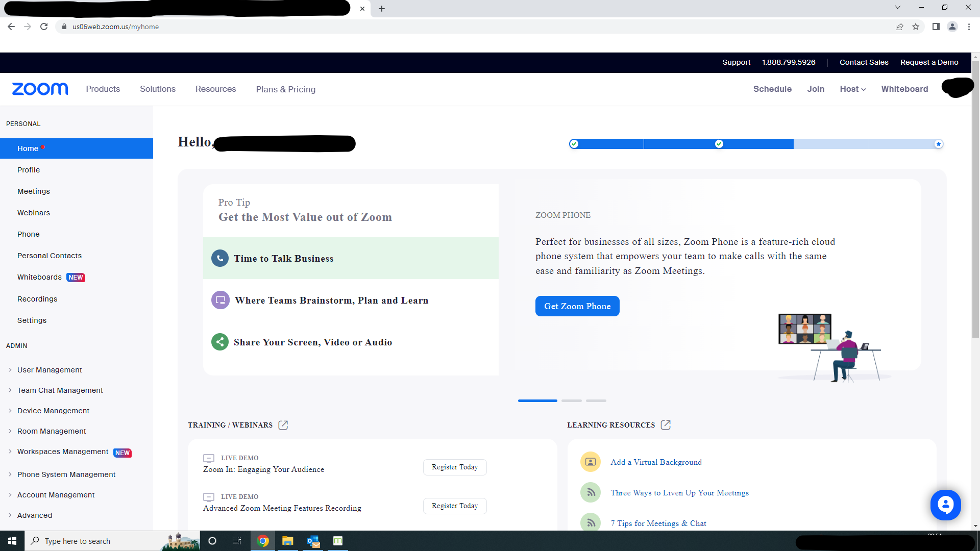
Task: Click the green share icon for Share Your Screen
Action: [220, 342]
